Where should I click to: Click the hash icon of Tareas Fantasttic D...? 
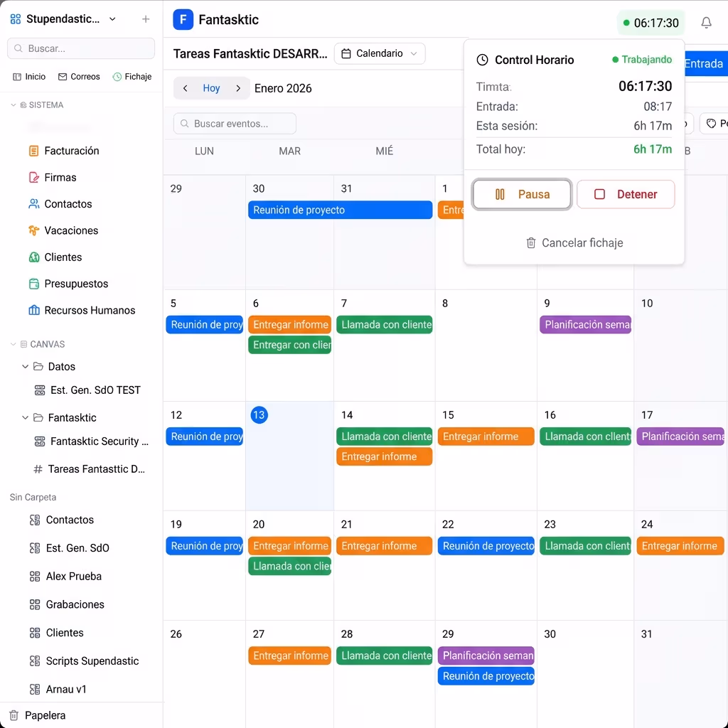tap(38, 469)
